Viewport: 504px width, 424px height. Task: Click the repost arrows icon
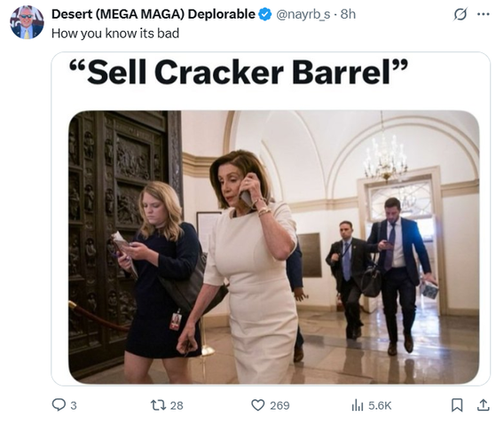(x=159, y=405)
